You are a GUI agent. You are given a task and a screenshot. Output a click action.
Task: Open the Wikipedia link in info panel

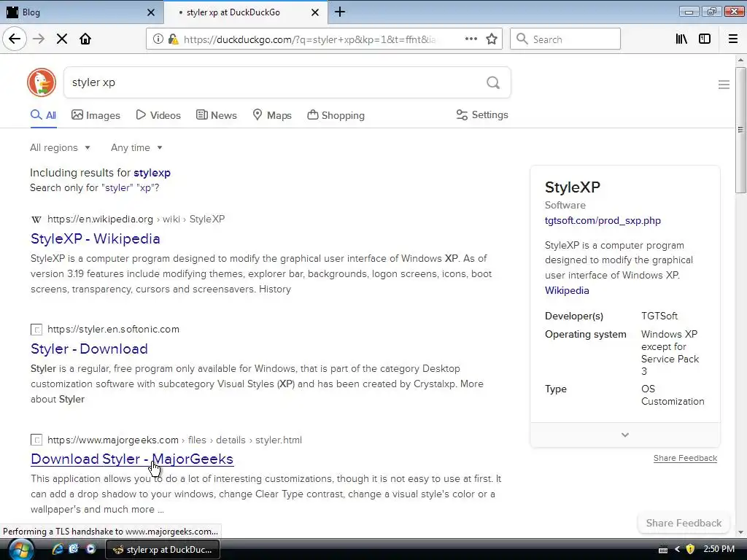[x=567, y=290]
